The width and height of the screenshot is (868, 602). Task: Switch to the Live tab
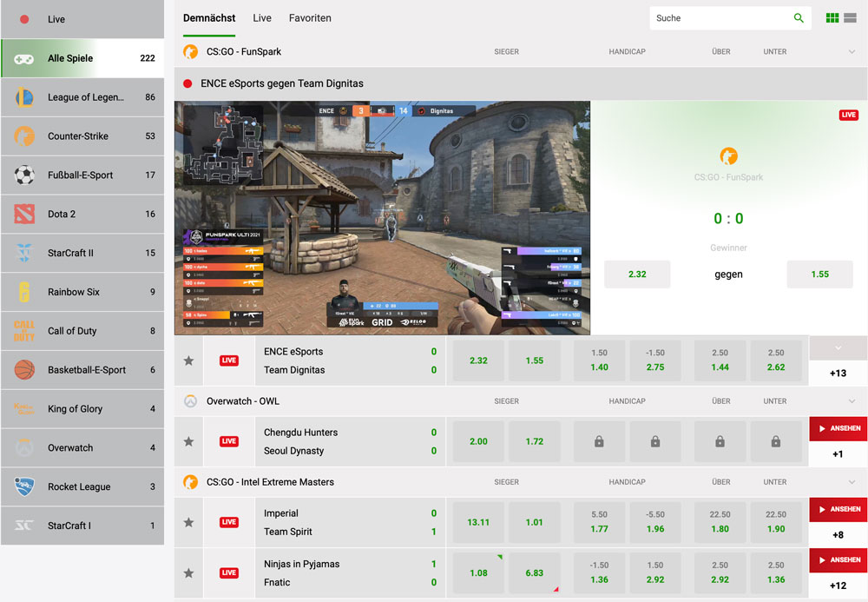tap(262, 18)
